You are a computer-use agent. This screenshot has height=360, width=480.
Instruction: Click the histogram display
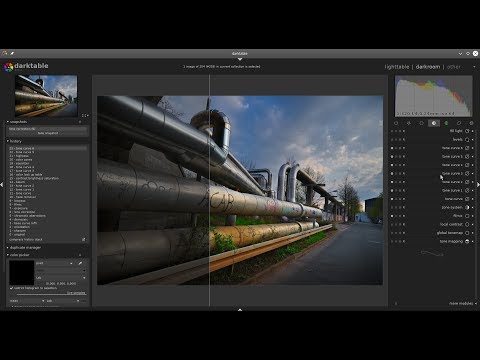tap(433, 96)
